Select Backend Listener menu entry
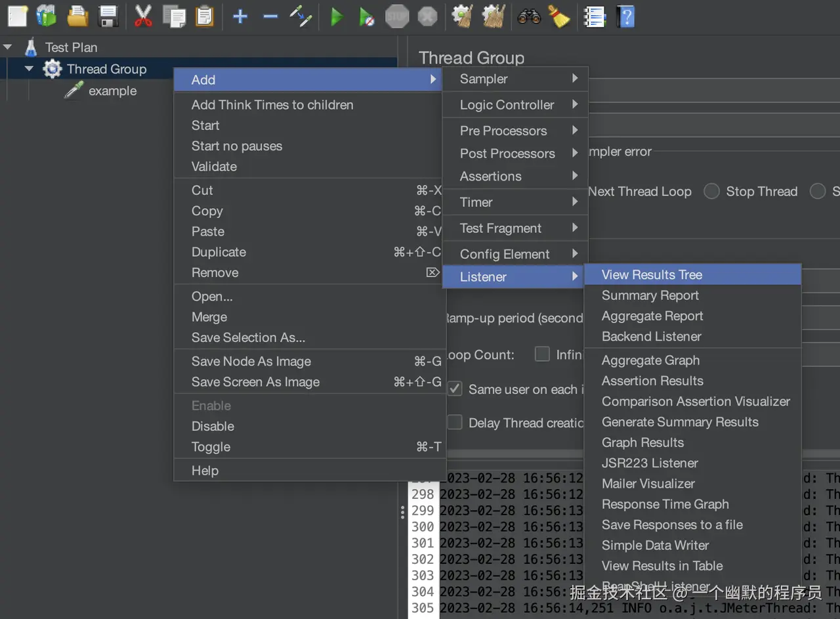Viewport: 840px width, 619px height. 692,336
